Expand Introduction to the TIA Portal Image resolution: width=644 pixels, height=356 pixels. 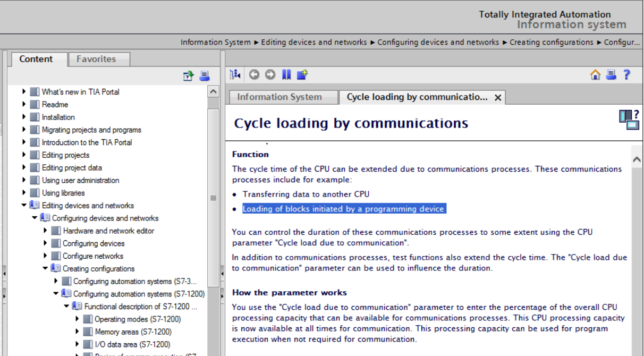coord(24,142)
